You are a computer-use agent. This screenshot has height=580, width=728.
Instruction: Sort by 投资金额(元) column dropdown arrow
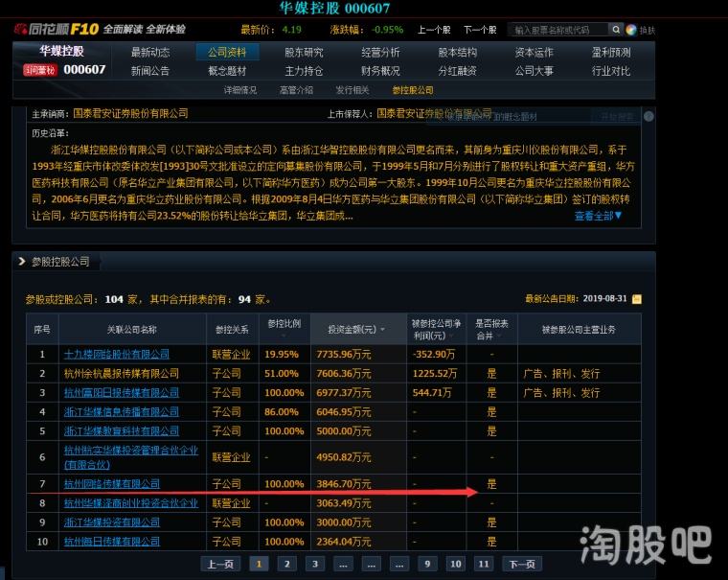point(383,330)
